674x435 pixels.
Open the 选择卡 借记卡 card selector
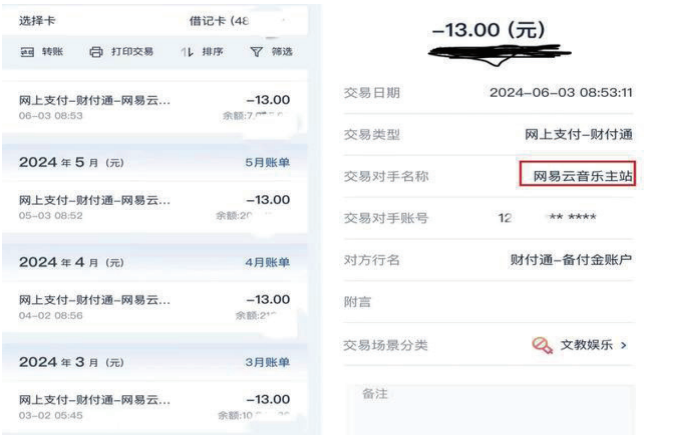pyautogui.click(x=155, y=21)
